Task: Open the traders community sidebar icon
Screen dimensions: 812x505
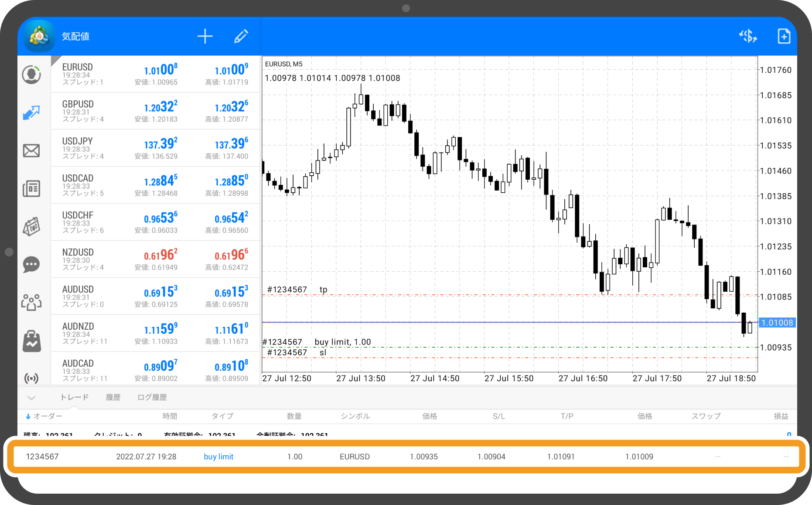Action: point(31,302)
